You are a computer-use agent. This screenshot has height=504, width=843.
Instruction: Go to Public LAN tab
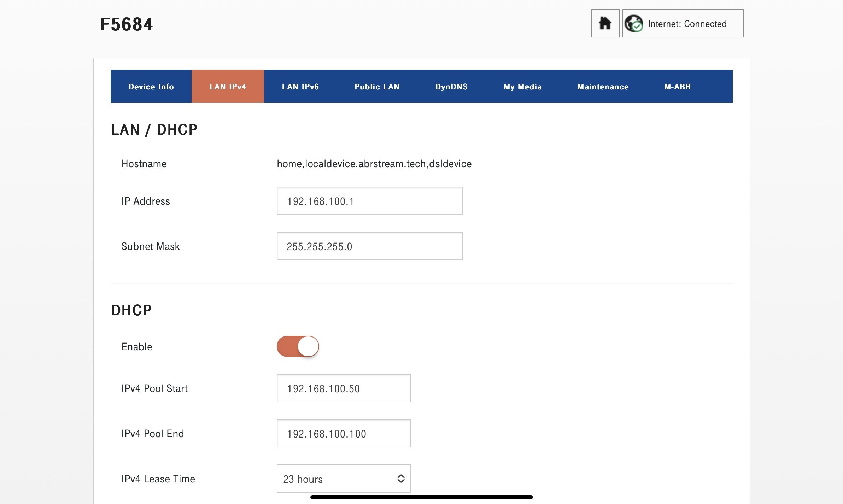pyautogui.click(x=377, y=86)
